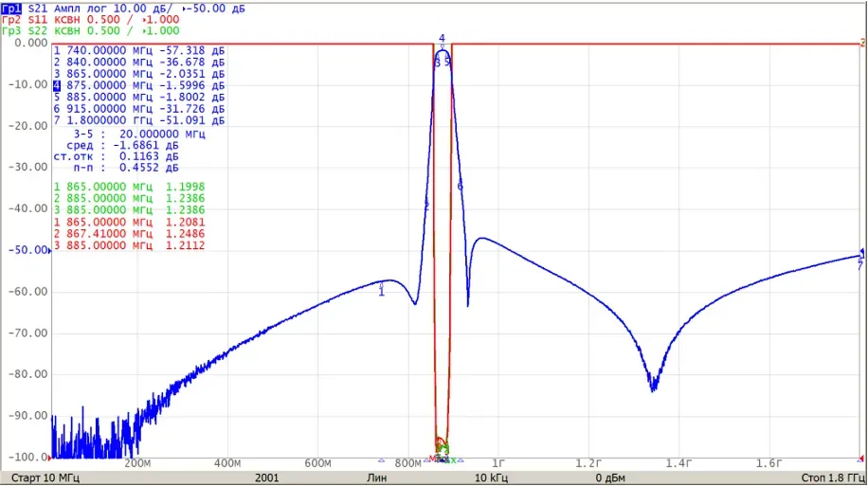The width and height of the screenshot is (868, 486).
Task: Select green S22 marker row 865.00000 МГц 1.1998
Action: [129, 187]
